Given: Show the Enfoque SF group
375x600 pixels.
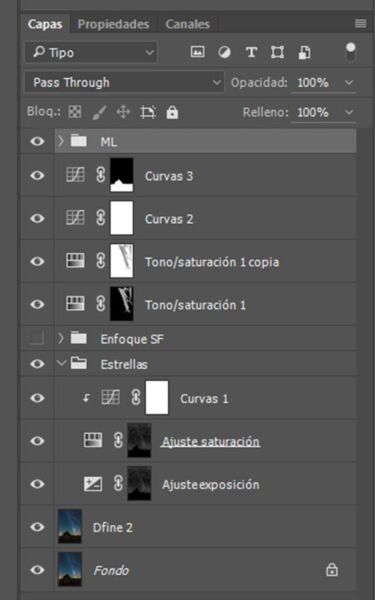Looking at the screenshot, I should 37,338.
